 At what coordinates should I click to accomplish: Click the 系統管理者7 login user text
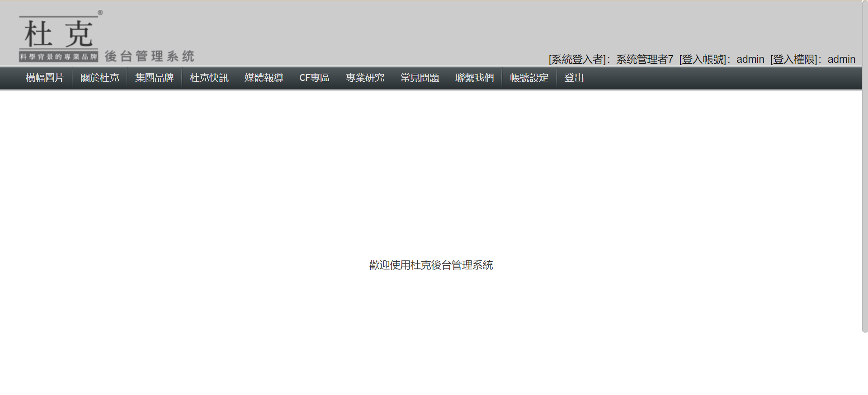pos(645,59)
